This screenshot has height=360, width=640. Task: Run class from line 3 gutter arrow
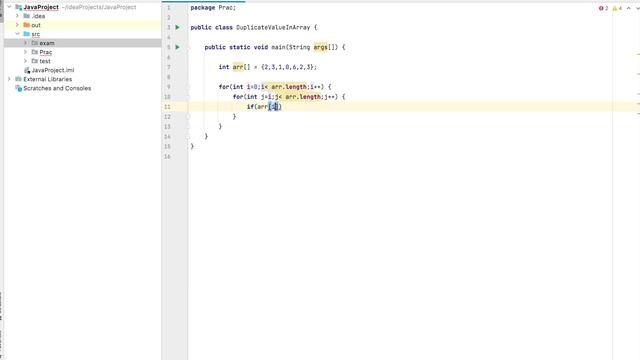[178, 27]
